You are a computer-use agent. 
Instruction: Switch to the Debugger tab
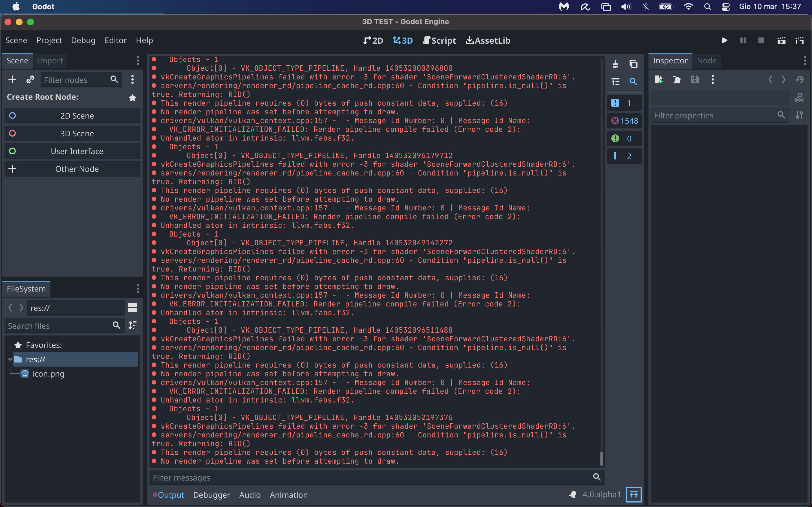click(x=211, y=495)
